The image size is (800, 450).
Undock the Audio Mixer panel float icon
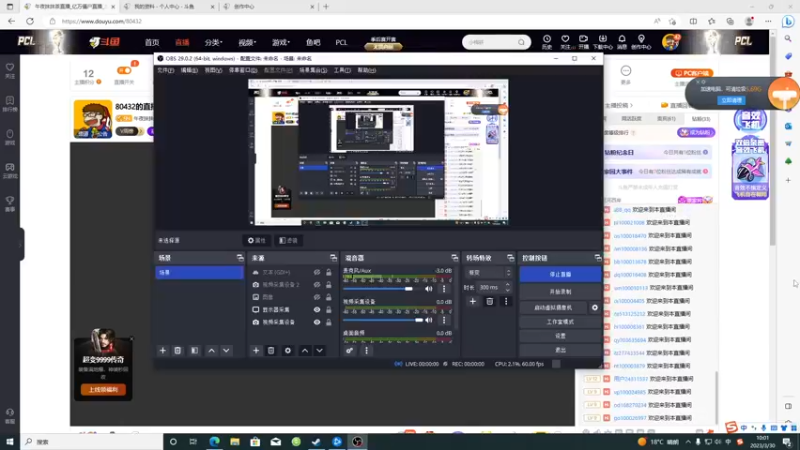(x=455, y=258)
